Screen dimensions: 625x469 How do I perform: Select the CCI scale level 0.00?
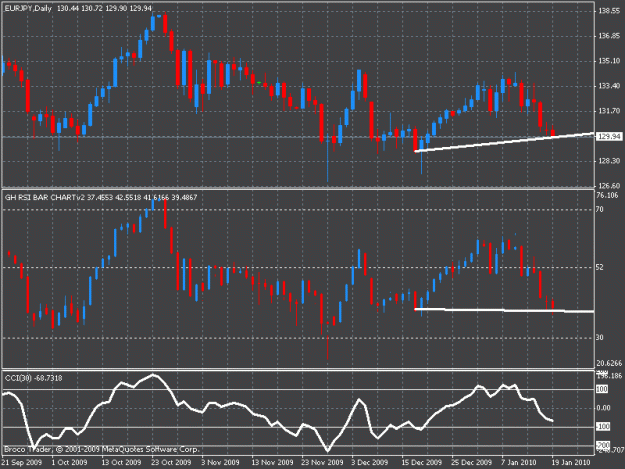(x=603, y=408)
